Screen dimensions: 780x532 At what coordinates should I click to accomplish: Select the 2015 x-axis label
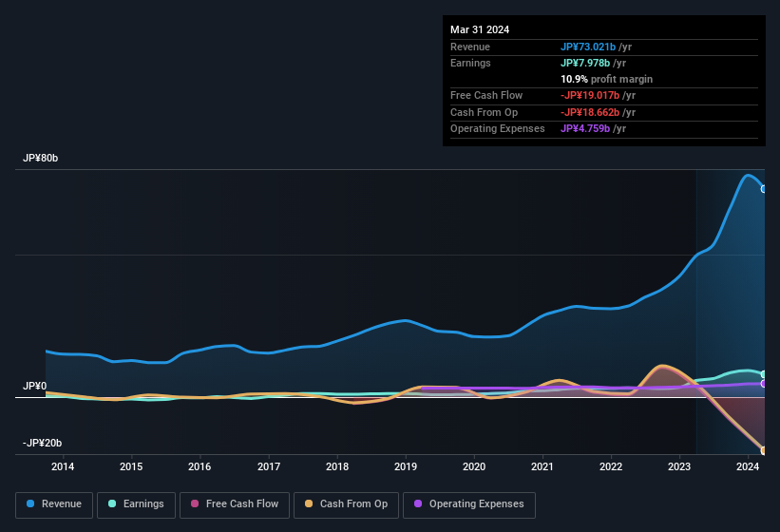tap(131, 466)
